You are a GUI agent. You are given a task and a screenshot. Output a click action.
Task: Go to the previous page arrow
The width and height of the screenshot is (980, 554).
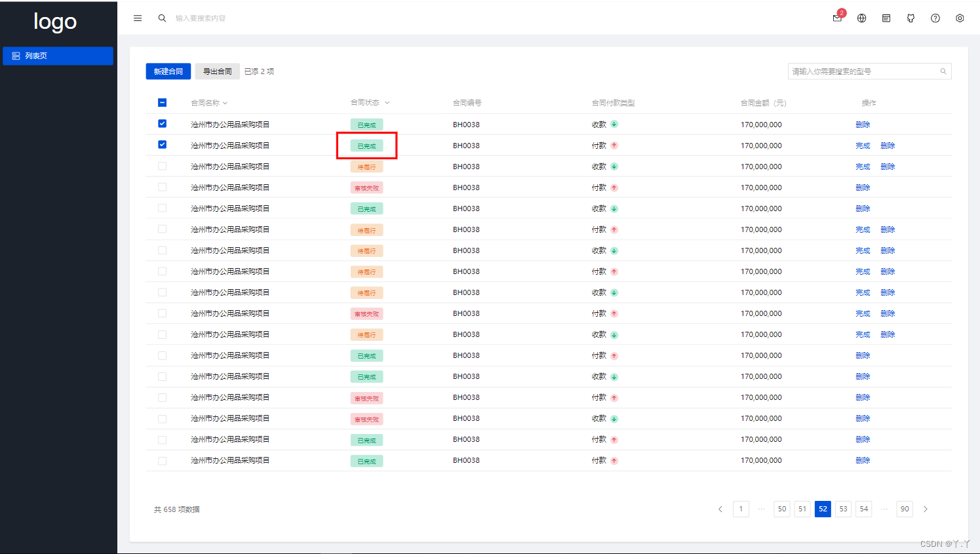(x=720, y=509)
